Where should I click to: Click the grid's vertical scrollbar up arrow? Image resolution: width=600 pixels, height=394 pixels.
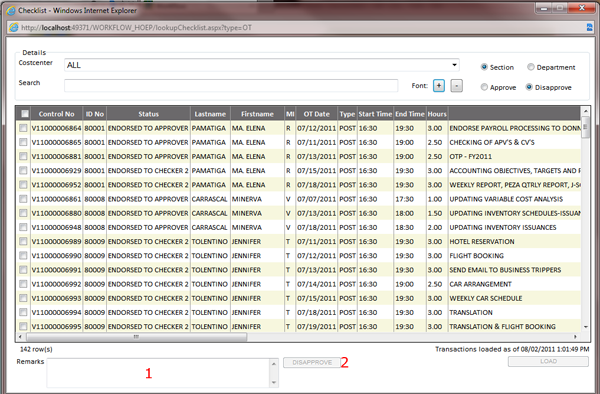point(585,111)
